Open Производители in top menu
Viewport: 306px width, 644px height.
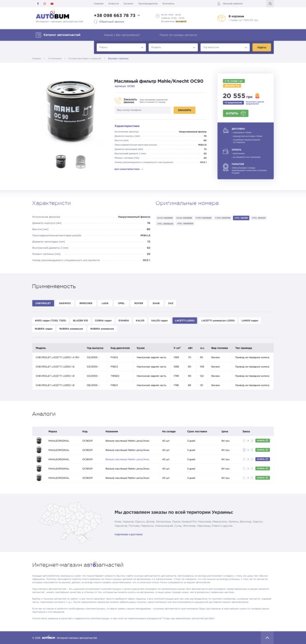click(148, 3)
